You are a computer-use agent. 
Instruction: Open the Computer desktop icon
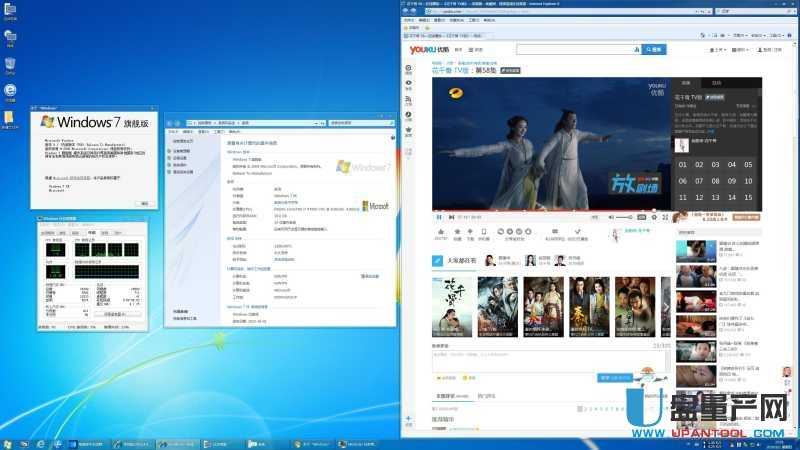tap(10, 10)
